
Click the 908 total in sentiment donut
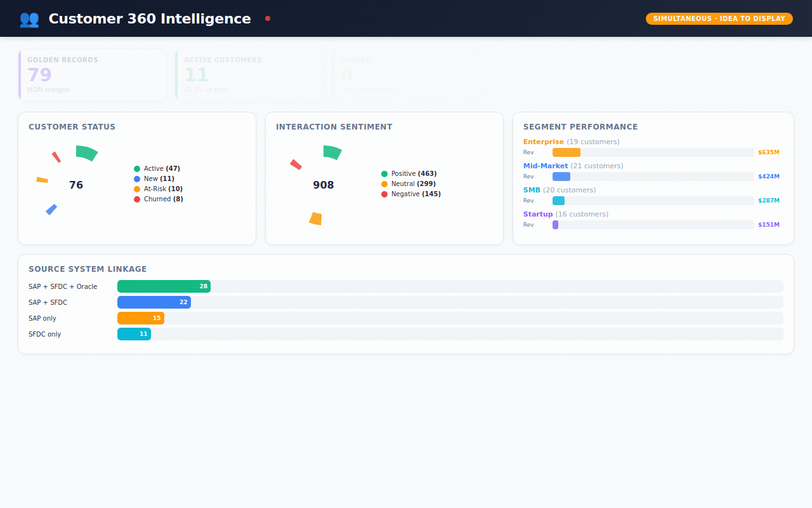[324, 185]
